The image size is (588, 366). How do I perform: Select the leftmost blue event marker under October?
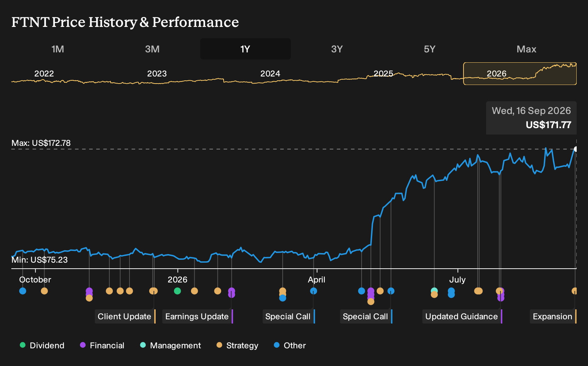point(23,291)
